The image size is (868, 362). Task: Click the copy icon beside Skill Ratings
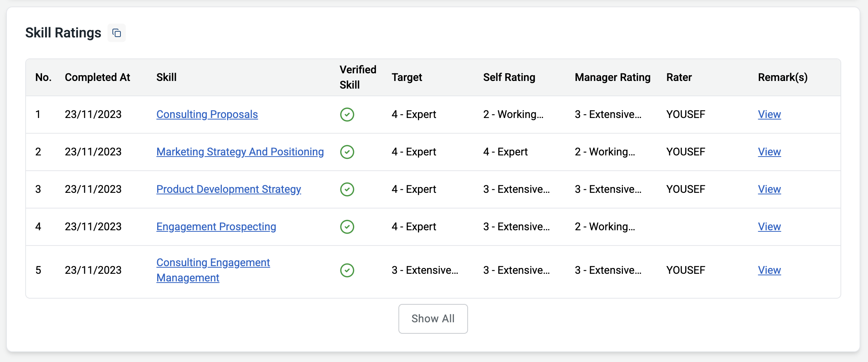point(117,33)
